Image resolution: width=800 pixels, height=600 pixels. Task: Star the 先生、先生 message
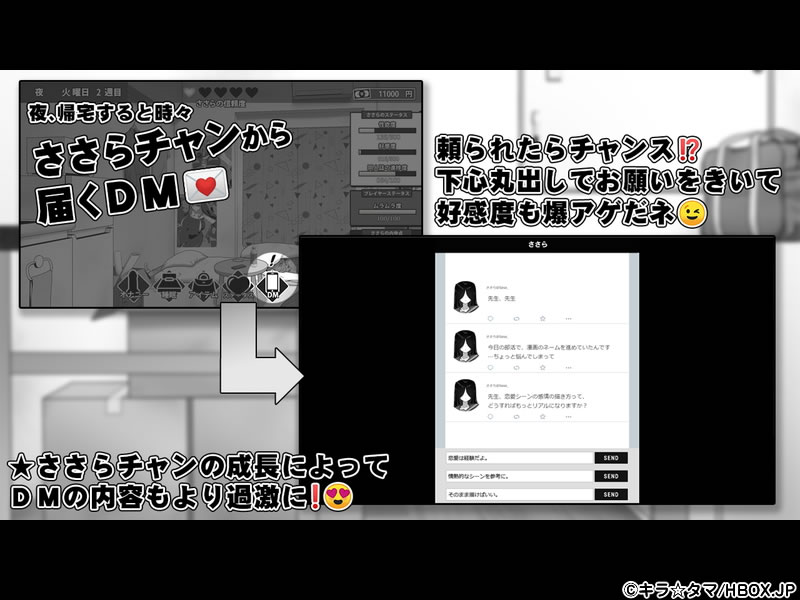[x=542, y=318]
